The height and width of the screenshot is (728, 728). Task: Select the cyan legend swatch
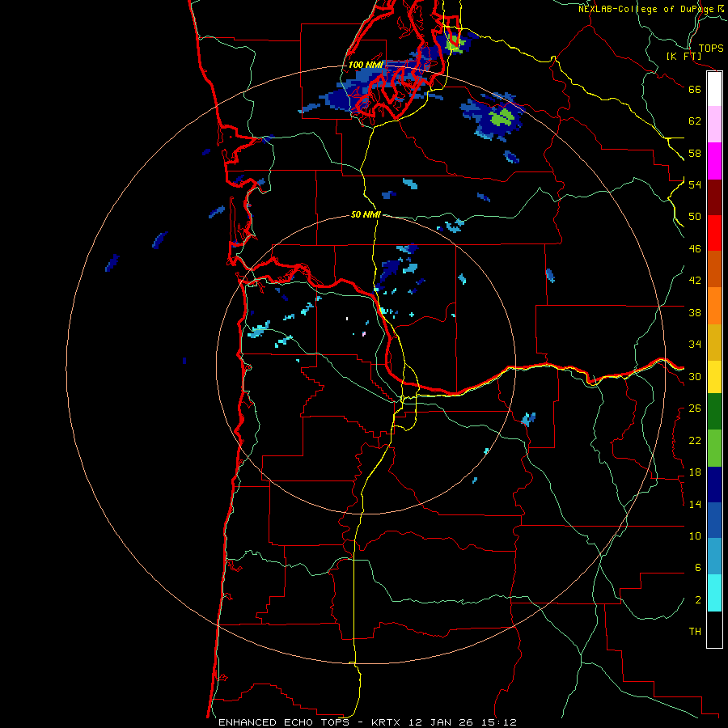pyautogui.click(x=714, y=593)
